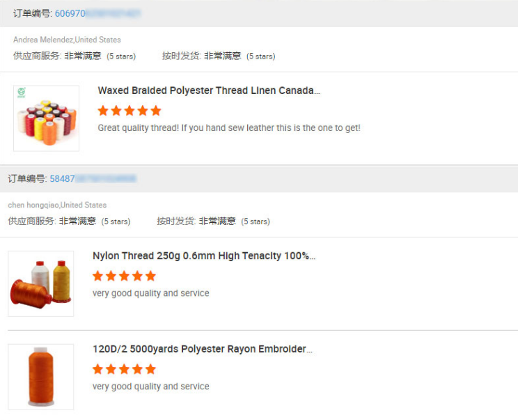518x420 pixels.
Task: Click the waxed braided thread product thumbnail
Action: click(x=46, y=118)
